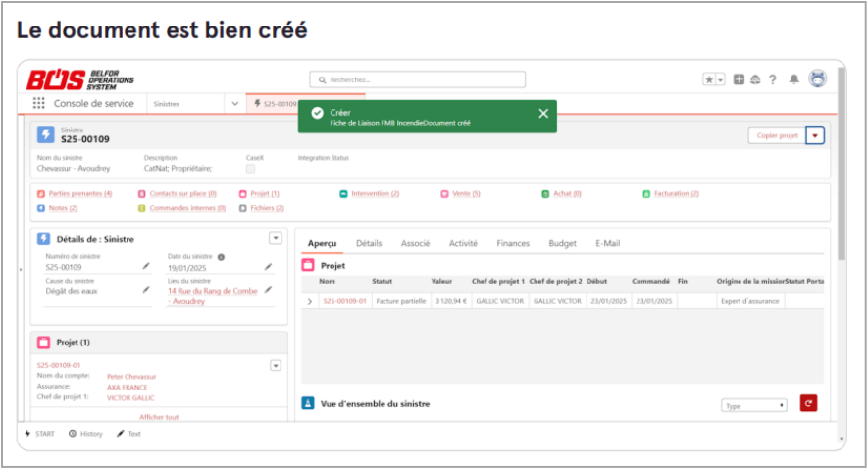The height and width of the screenshot is (468, 868).
Task: Click the search field Recherchez
Action: (x=418, y=79)
